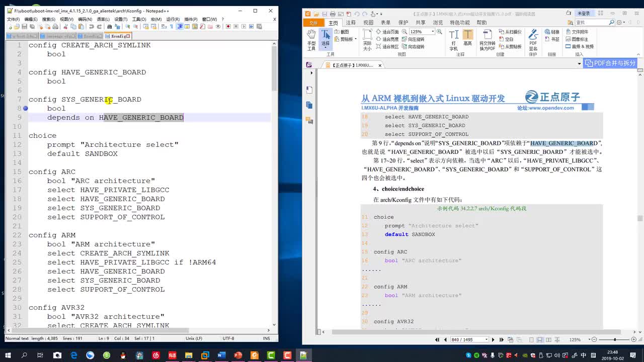
Task: Toggle continuous page view mode icon
Action: [x=540, y=340]
